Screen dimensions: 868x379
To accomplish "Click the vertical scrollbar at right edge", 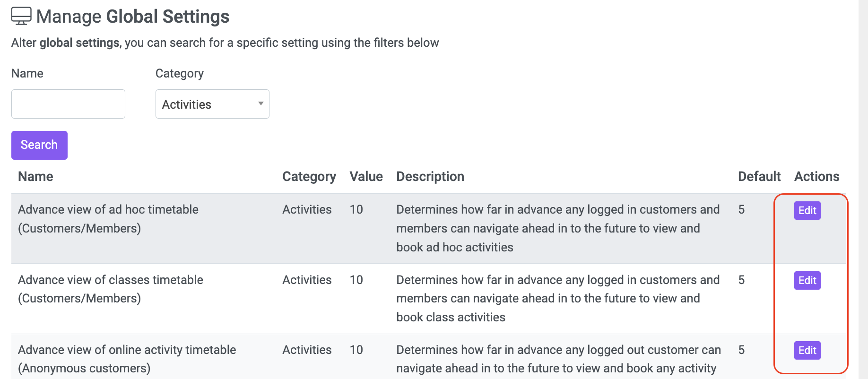I will click(x=863, y=189).
